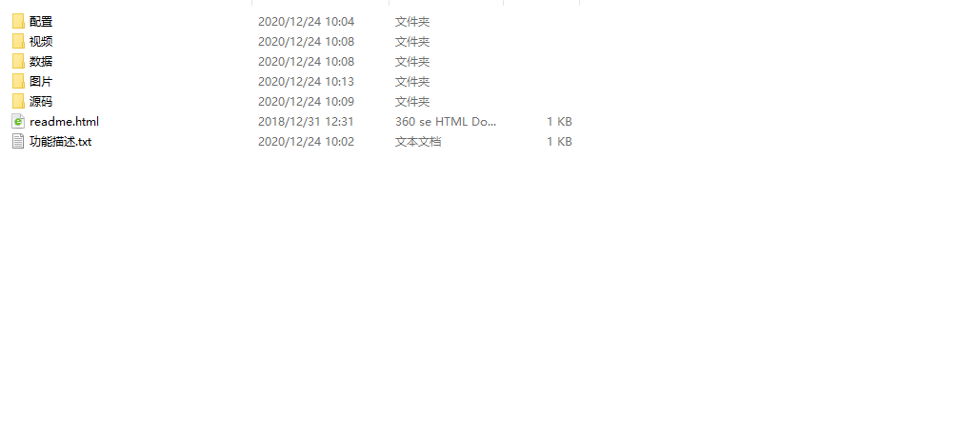Select the 配置 folder icon
Image resolution: width=980 pixels, height=438 pixels.
pos(18,21)
